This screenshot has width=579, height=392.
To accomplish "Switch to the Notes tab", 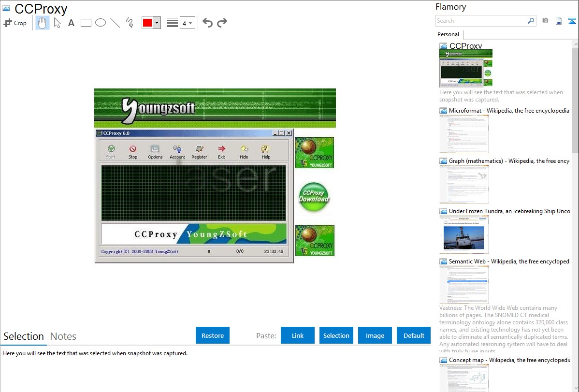I will click(x=63, y=336).
